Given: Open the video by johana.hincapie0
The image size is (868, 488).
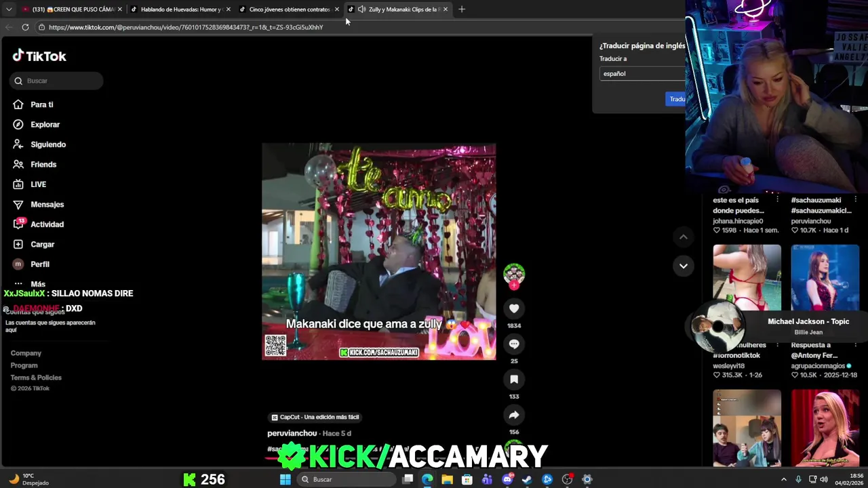Looking at the screenshot, I should tap(738, 221).
